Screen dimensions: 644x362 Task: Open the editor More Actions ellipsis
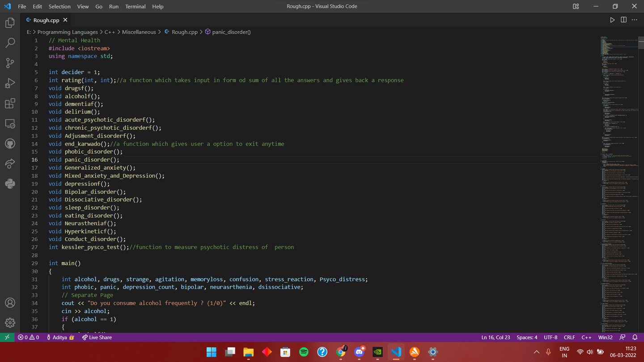(x=634, y=20)
